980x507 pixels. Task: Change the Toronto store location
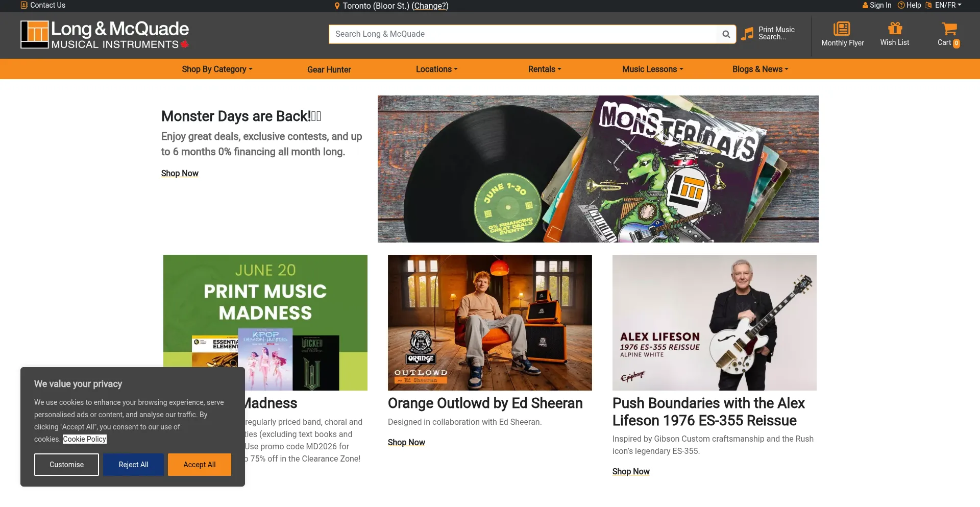click(x=430, y=6)
